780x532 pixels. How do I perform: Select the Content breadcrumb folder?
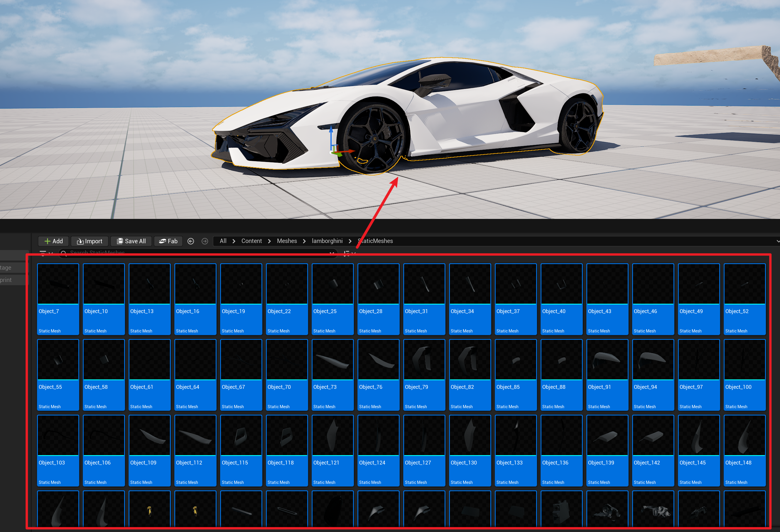(251, 241)
